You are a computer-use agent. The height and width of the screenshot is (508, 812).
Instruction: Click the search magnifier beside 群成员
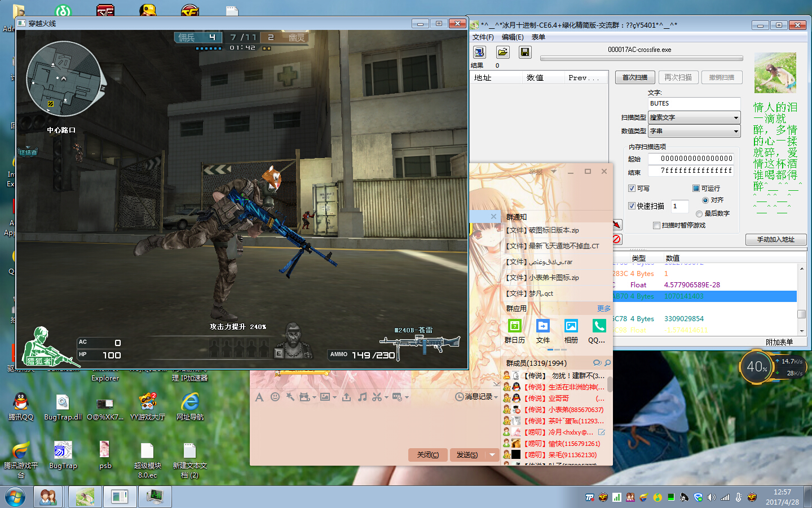point(607,363)
